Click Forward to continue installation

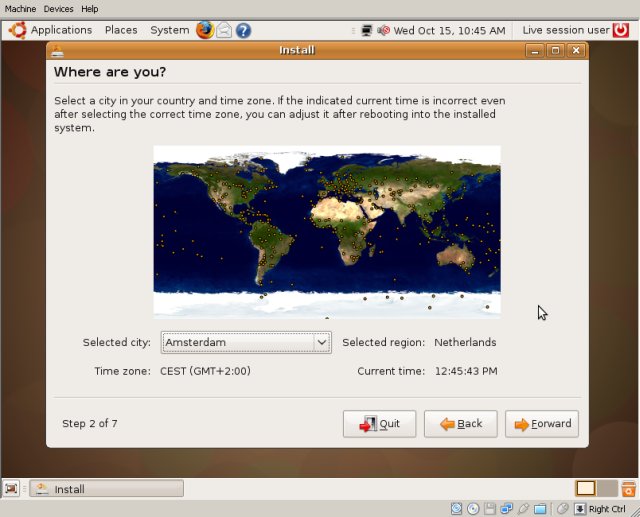pos(542,424)
